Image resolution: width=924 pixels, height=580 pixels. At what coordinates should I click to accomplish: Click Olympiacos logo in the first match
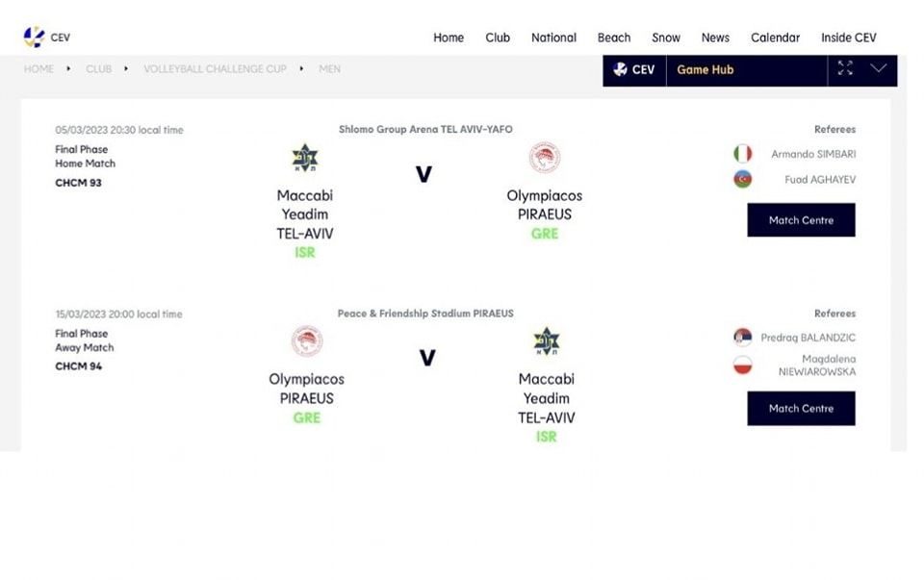545,157
